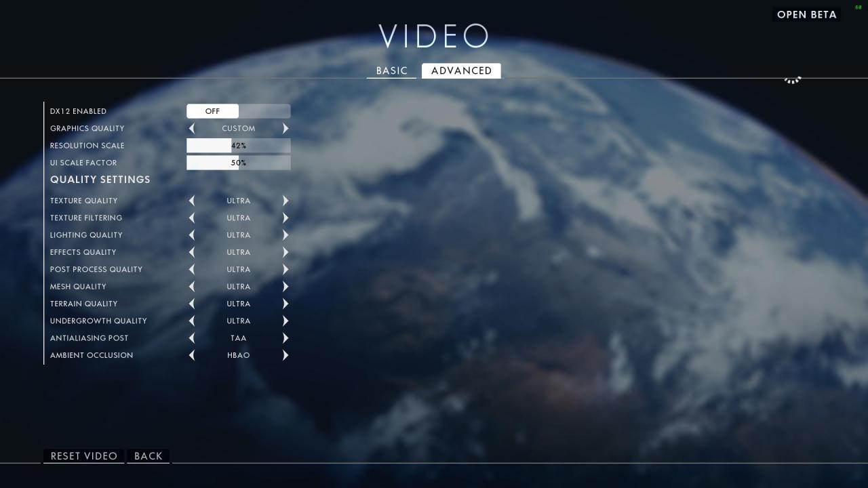
Task: Click the Resolution Scale label
Action: tap(87, 146)
